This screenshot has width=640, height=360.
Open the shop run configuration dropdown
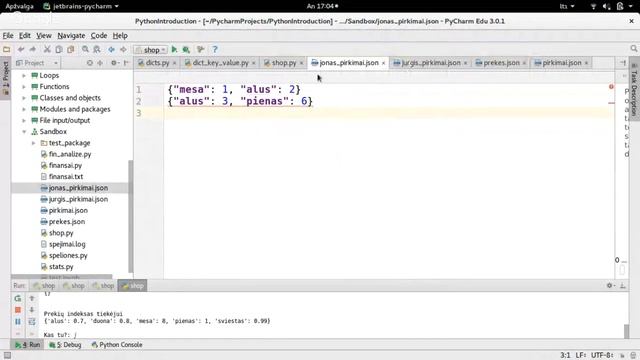[151, 50]
